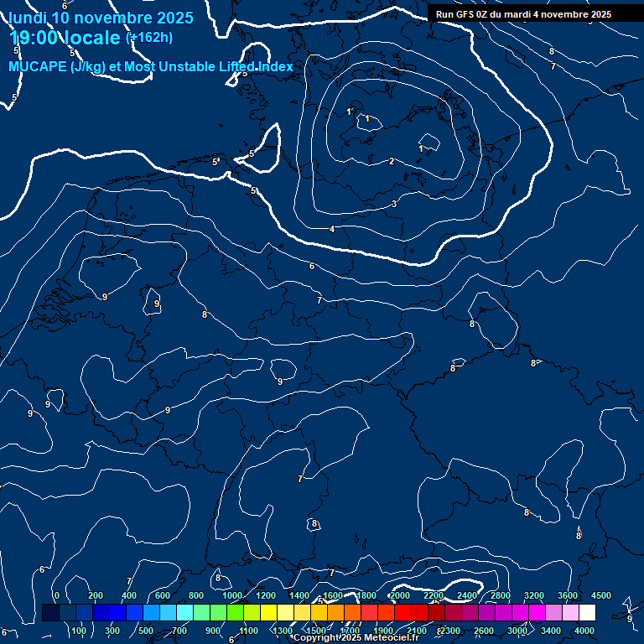
Task: Click the legend value '2100'
Action: (417, 631)
